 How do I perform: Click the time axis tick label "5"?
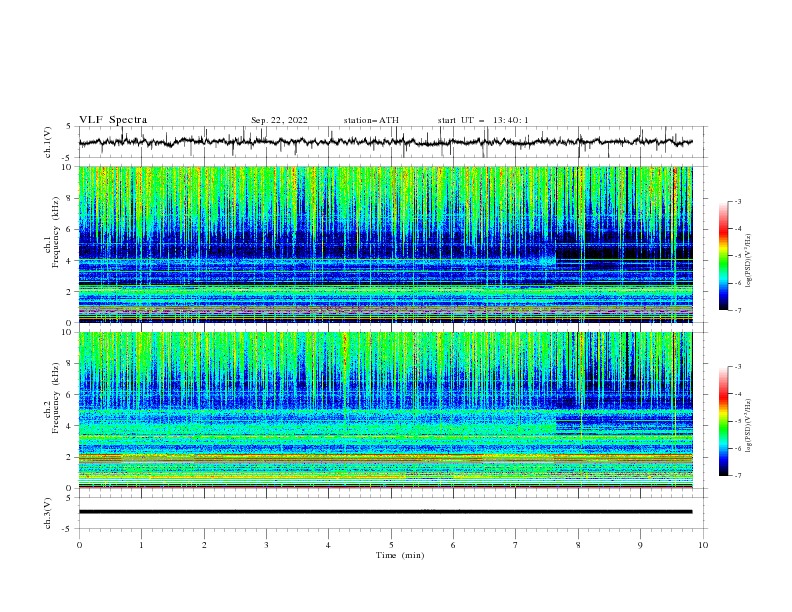click(x=391, y=545)
